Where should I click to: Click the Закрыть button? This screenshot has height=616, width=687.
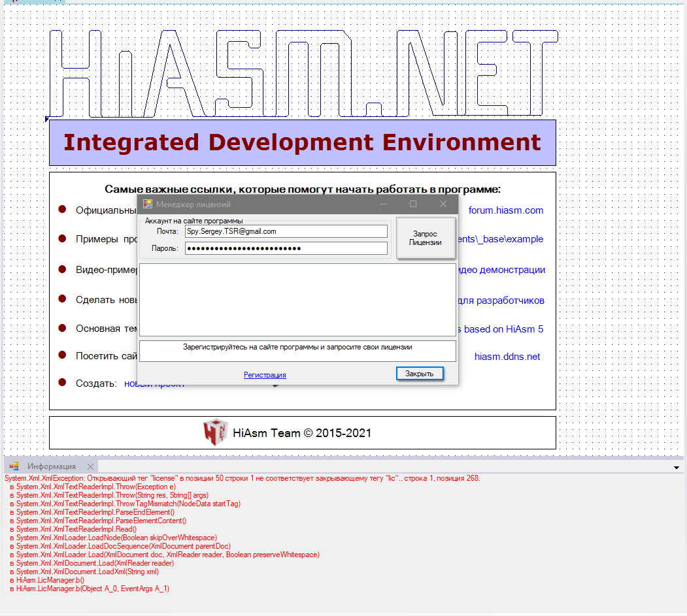pos(420,374)
